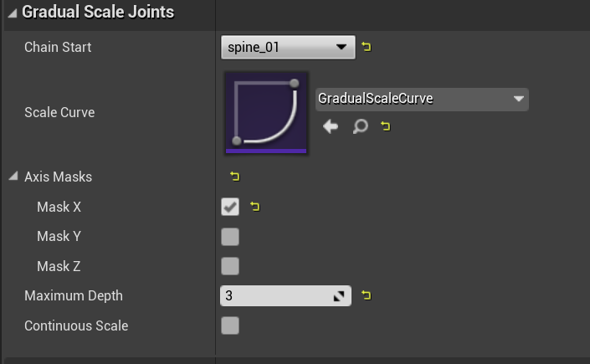Select the Scale Curve label
590x364 pixels.
(x=59, y=113)
